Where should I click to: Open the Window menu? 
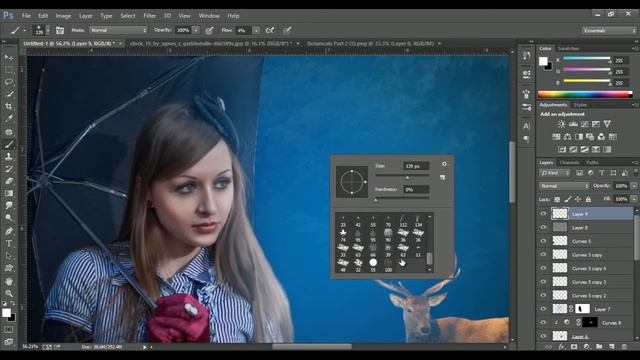tap(209, 16)
